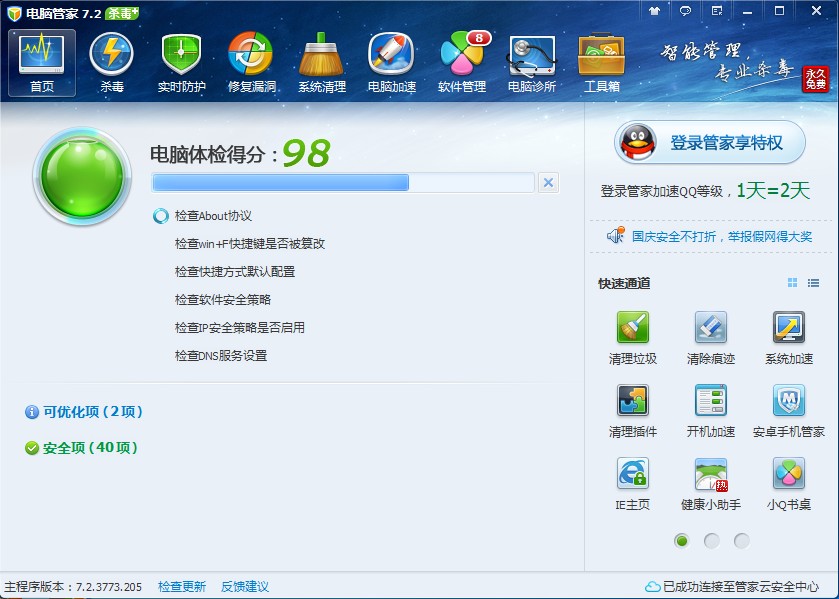Screen dimensions: 839x599
Task: Launch 清理垃圾 quick shortcut
Action: [632, 337]
